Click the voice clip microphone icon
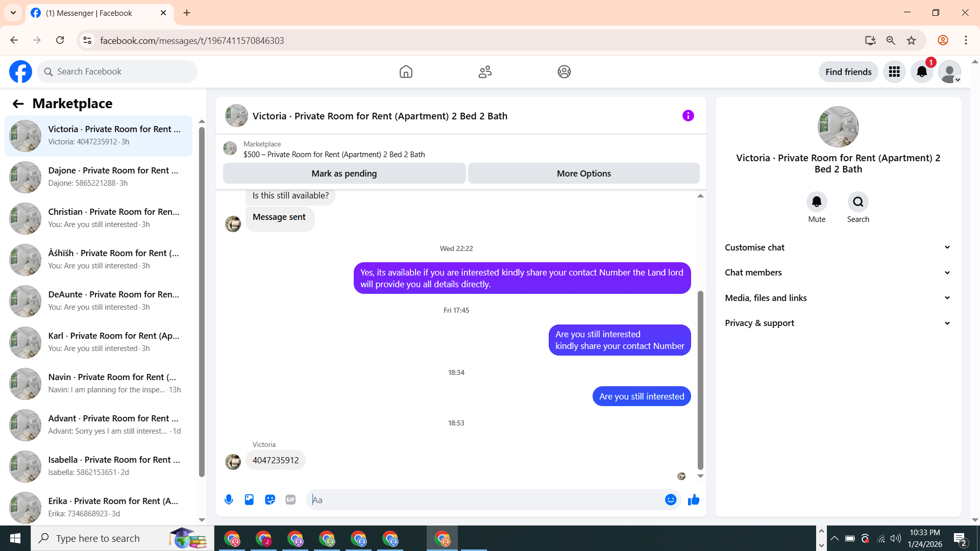 point(229,500)
